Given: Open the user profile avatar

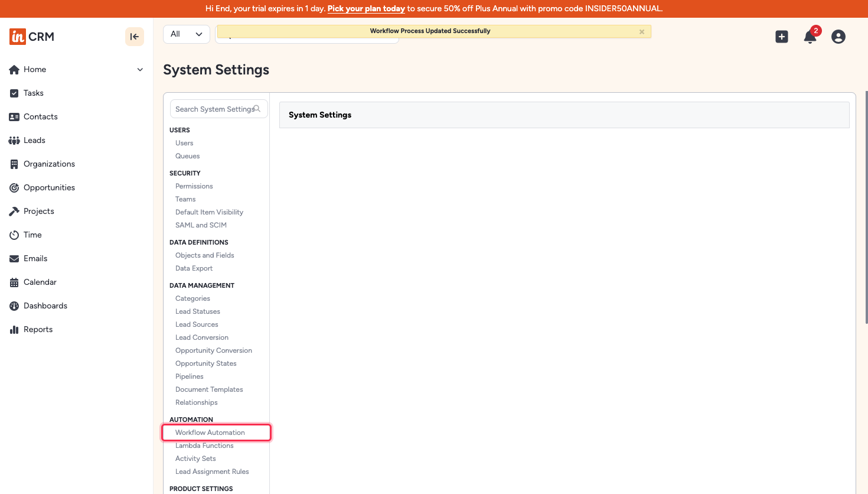Looking at the screenshot, I should (838, 37).
